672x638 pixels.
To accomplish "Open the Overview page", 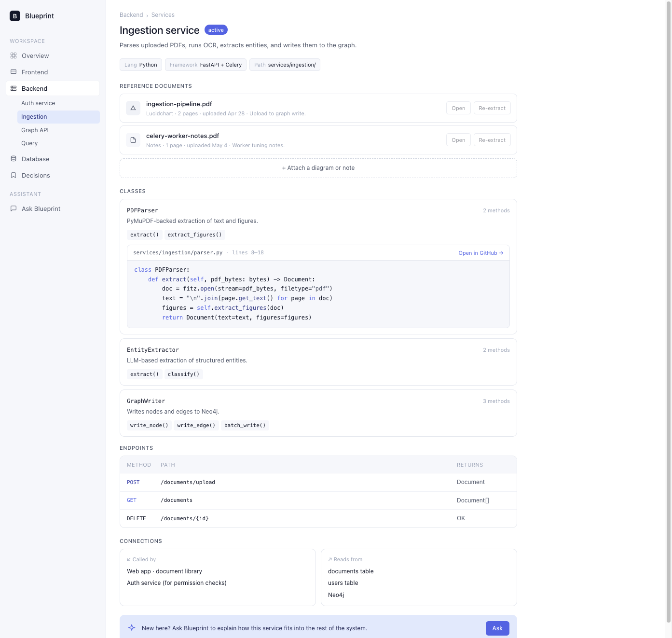I will coord(53,55).
